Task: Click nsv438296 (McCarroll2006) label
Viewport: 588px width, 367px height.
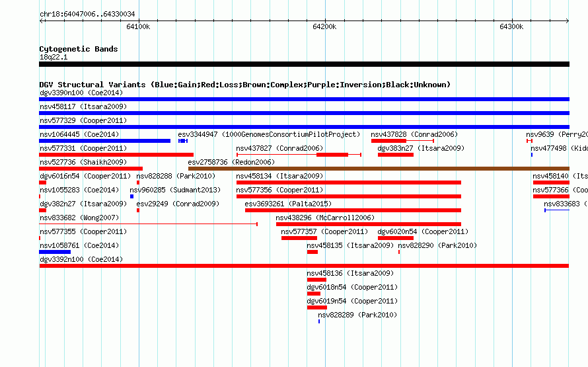Action: tap(325, 218)
